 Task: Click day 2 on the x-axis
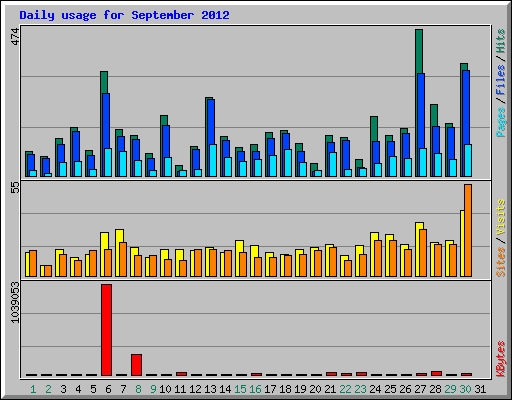coord(48,389)
